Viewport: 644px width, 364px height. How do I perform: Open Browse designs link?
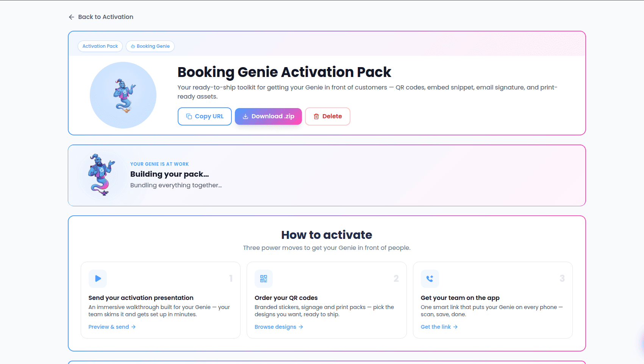pos(279,327)
